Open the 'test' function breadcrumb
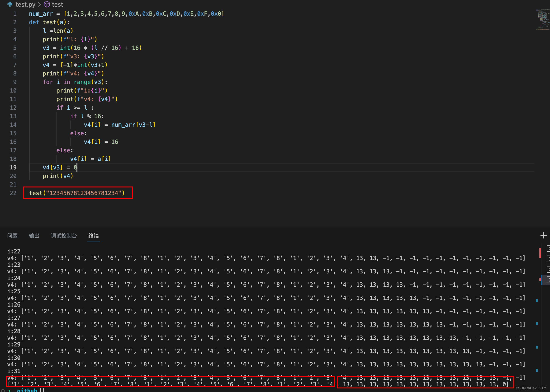Screen dimensions: 550x392 coord(57,4)
